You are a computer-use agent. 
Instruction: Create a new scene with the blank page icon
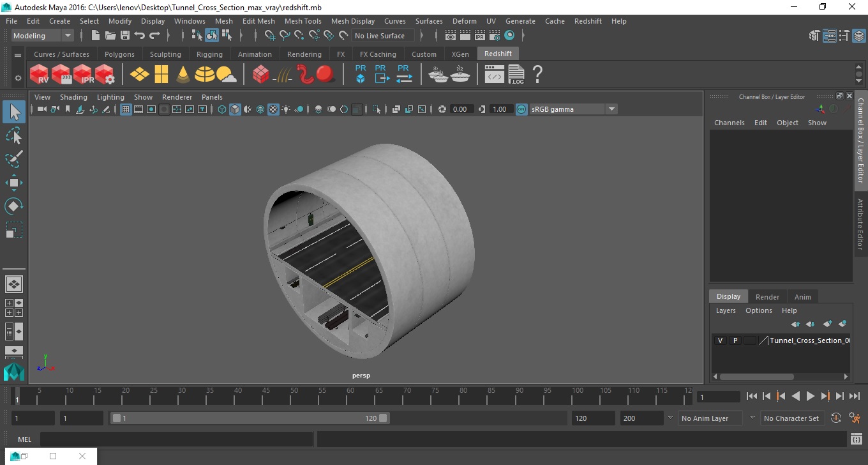point(96,36)
